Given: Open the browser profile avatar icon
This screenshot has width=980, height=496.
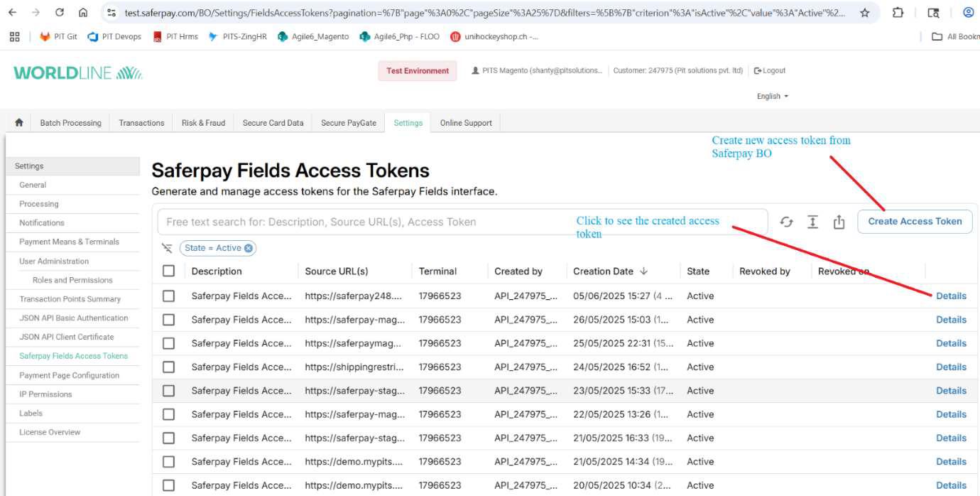Looking at the screenshot, I should click(969, 13).
